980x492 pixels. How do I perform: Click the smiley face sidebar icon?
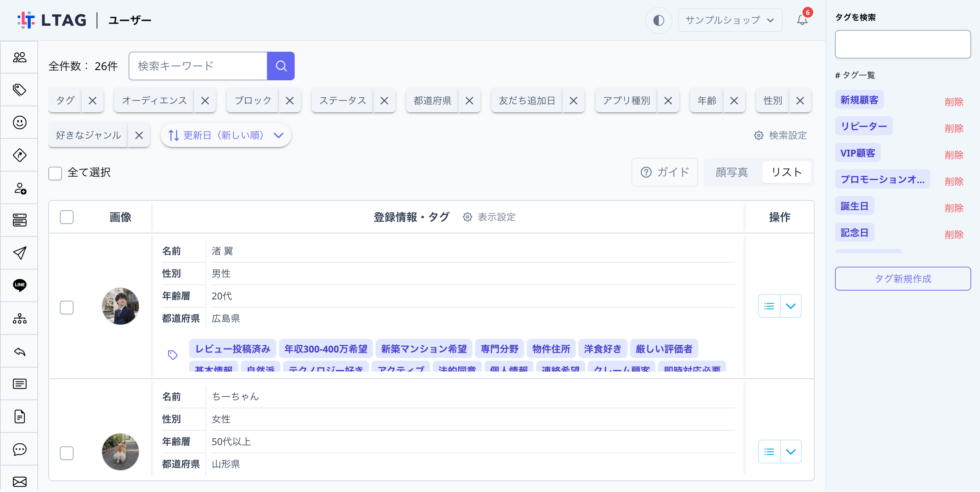tap(19, 122)
